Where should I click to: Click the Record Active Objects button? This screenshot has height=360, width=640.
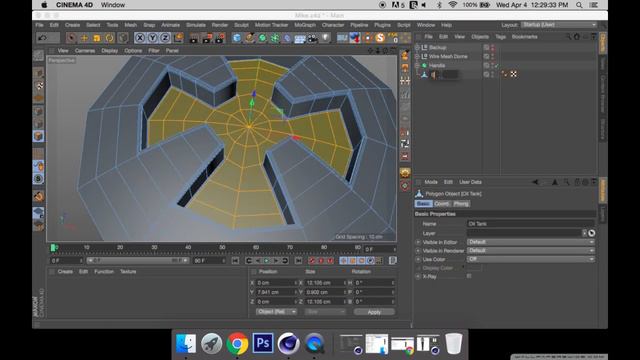312,260
